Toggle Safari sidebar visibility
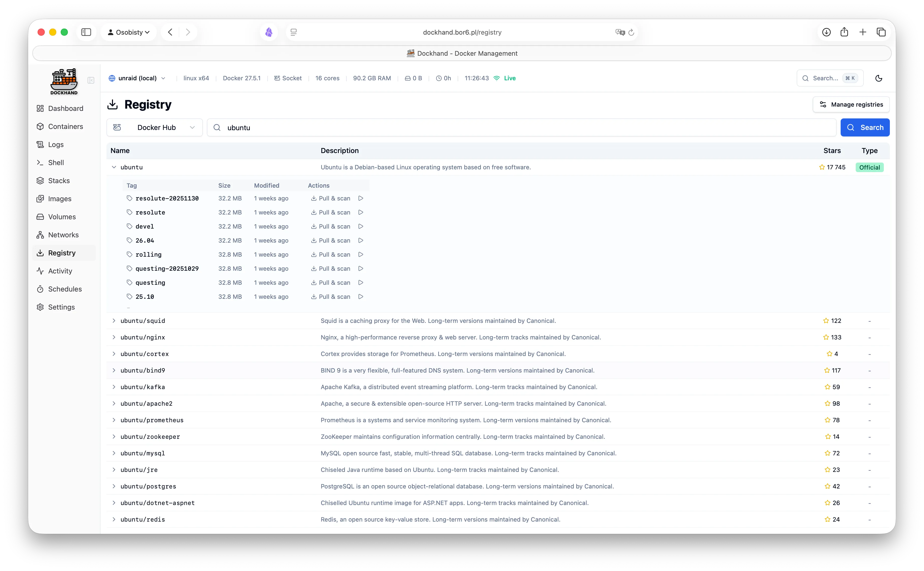 [x=86, y=32]
